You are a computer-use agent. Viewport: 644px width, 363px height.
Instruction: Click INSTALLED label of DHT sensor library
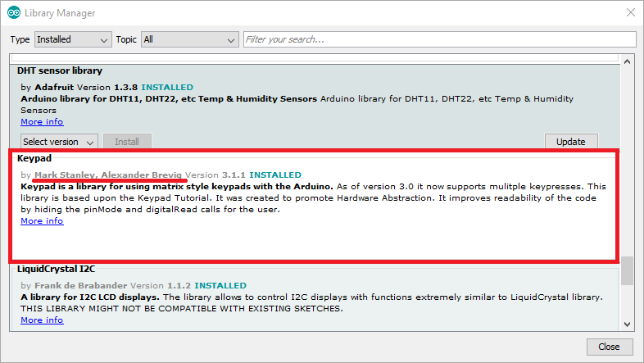[167, 88]
